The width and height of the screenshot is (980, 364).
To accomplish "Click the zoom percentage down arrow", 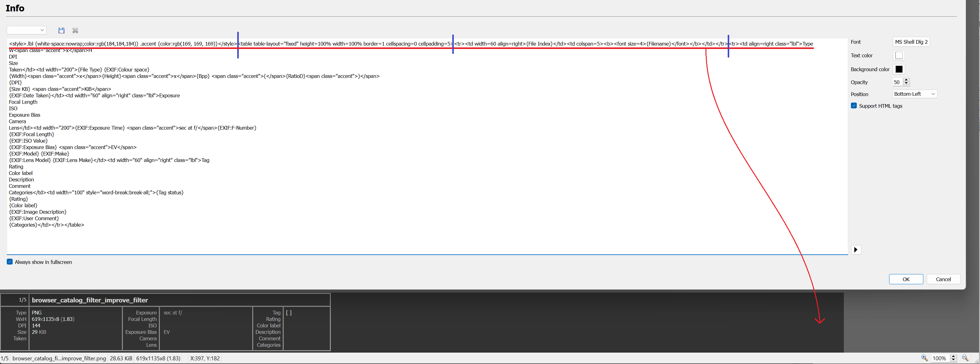I will [953, 360].
